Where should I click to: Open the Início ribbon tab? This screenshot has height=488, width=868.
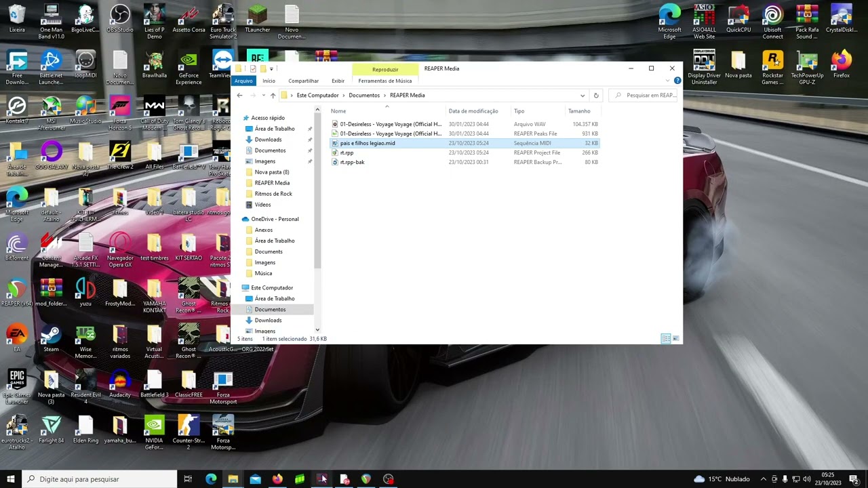click(x=269, y=81)
